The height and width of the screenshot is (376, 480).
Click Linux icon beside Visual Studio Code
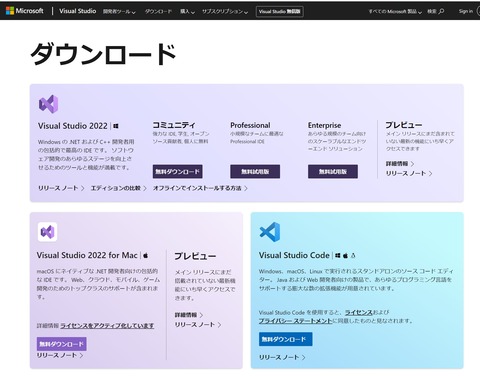pos(353,256)
